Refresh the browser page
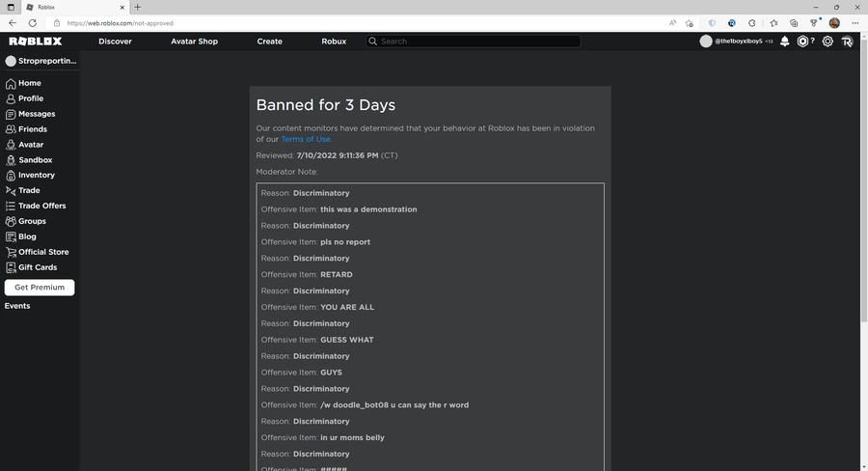868x471 pixels. coord(33,23)
